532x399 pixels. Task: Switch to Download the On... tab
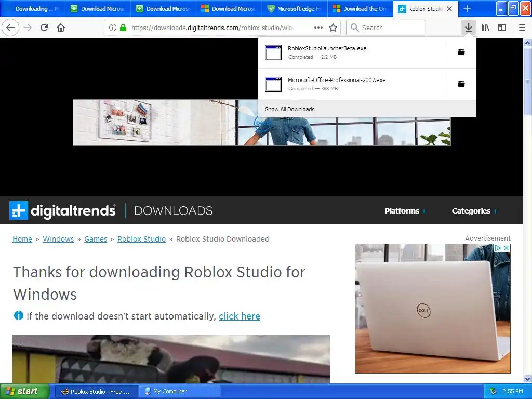360,9
